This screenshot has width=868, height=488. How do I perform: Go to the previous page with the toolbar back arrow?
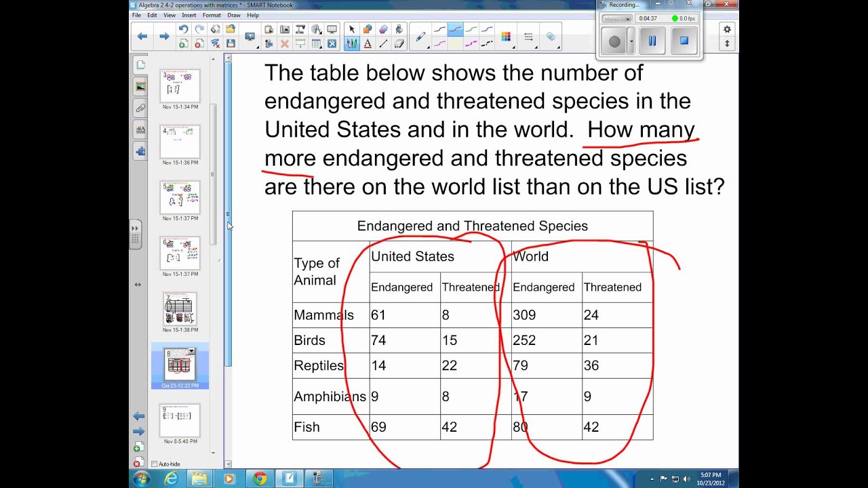coord(142,36)
